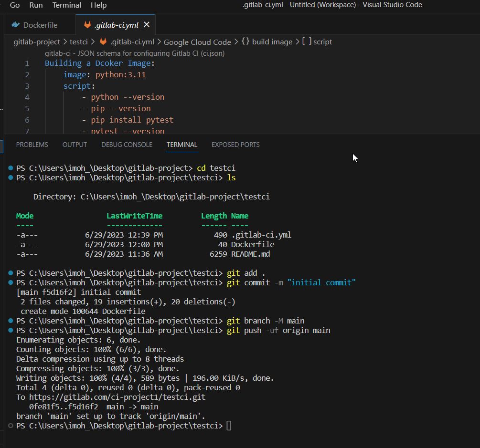480x448 pixels.
Task: Select the GitLab icon in the breadcrumb bar
Action: (x=102, y=42)
